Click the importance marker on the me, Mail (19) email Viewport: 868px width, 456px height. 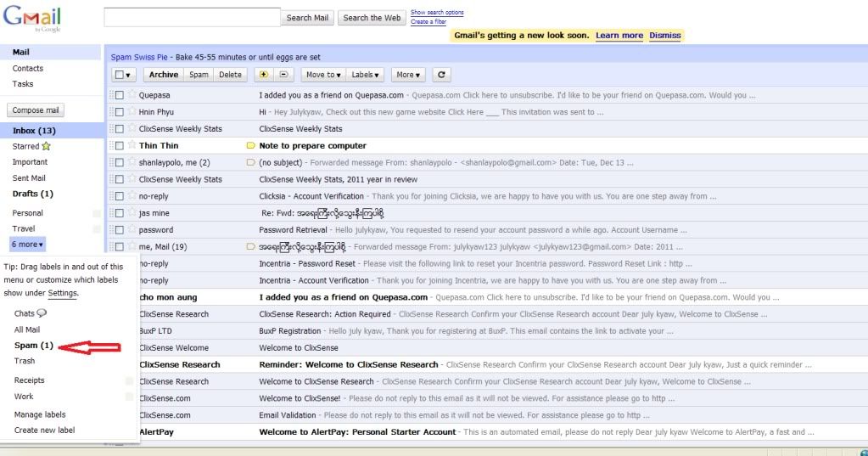251,246
